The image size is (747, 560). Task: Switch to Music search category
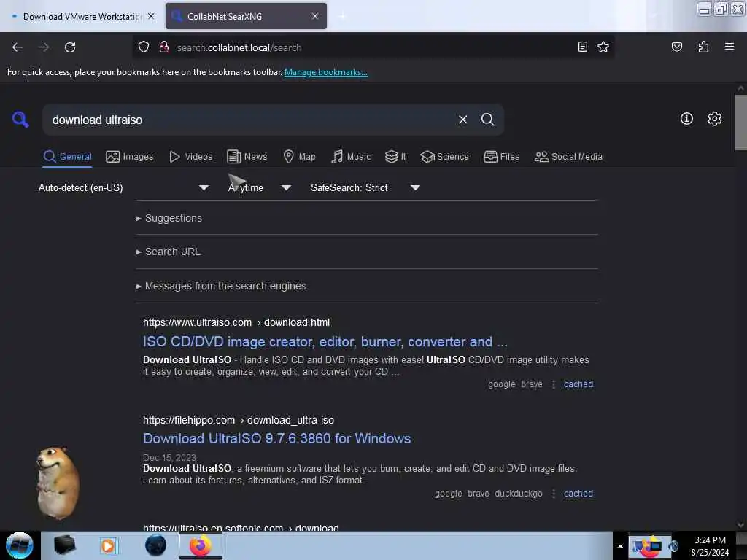click(x=351, y=157)
